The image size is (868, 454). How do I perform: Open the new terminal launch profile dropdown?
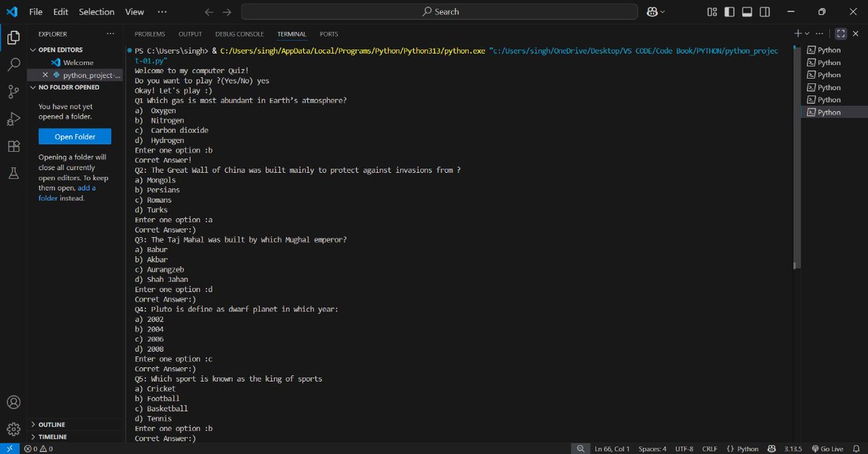(x=808, y=33)
